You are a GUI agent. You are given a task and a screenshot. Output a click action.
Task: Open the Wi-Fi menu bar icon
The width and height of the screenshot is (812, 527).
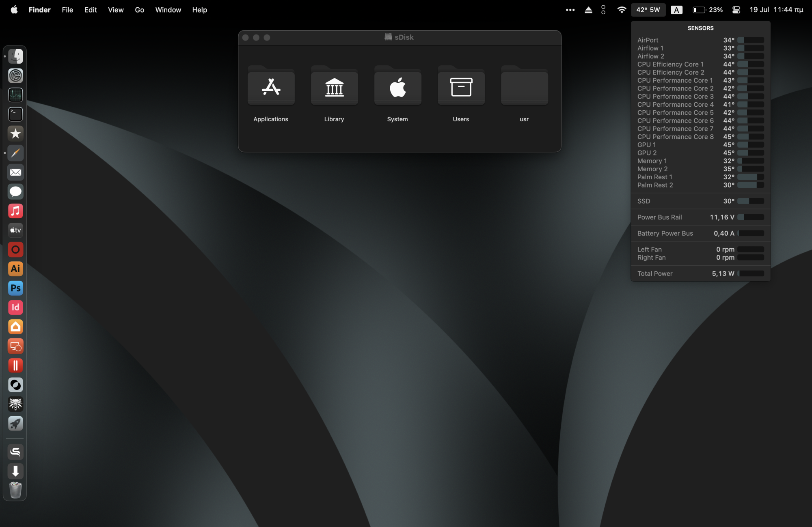click(x=622, y=10)
